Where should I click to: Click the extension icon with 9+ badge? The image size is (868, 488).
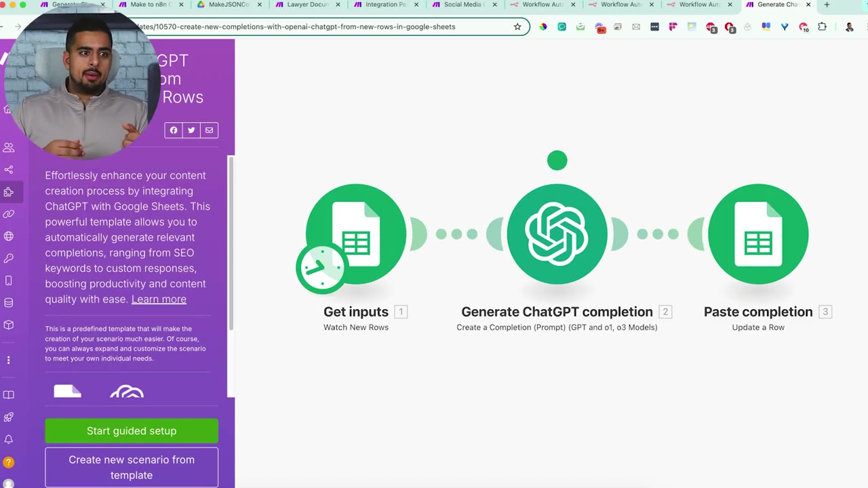point(600,28)
